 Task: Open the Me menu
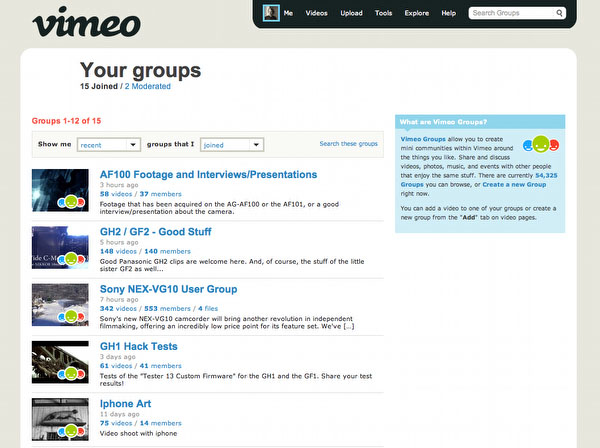pos(288,13)
